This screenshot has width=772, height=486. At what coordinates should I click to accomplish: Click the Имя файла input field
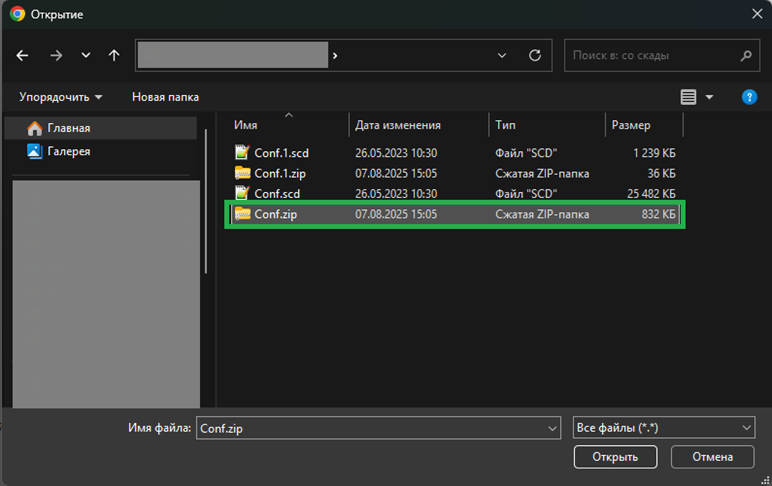coord(378,428)
